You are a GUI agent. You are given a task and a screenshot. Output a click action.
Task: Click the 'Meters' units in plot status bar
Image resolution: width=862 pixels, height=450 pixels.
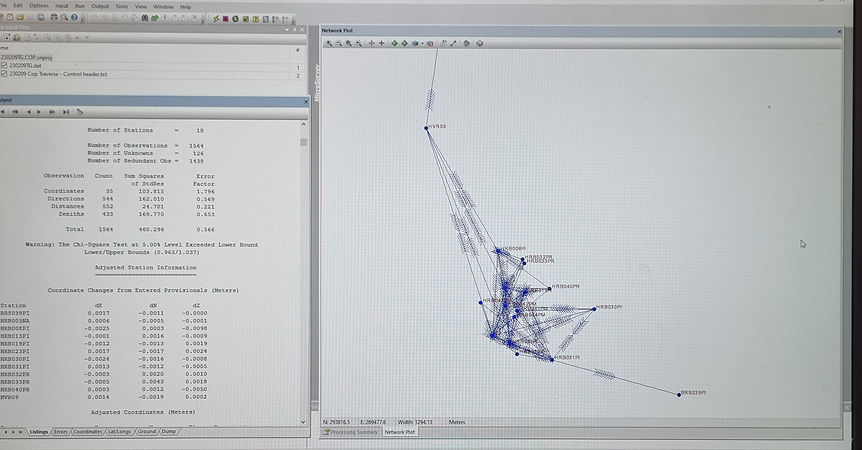point(457,422)
